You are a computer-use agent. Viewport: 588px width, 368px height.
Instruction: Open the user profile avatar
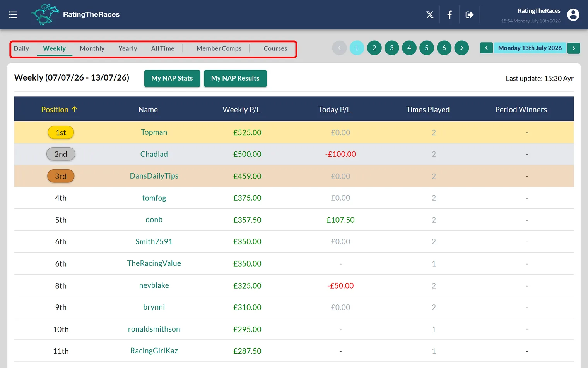tap(573, 15)
